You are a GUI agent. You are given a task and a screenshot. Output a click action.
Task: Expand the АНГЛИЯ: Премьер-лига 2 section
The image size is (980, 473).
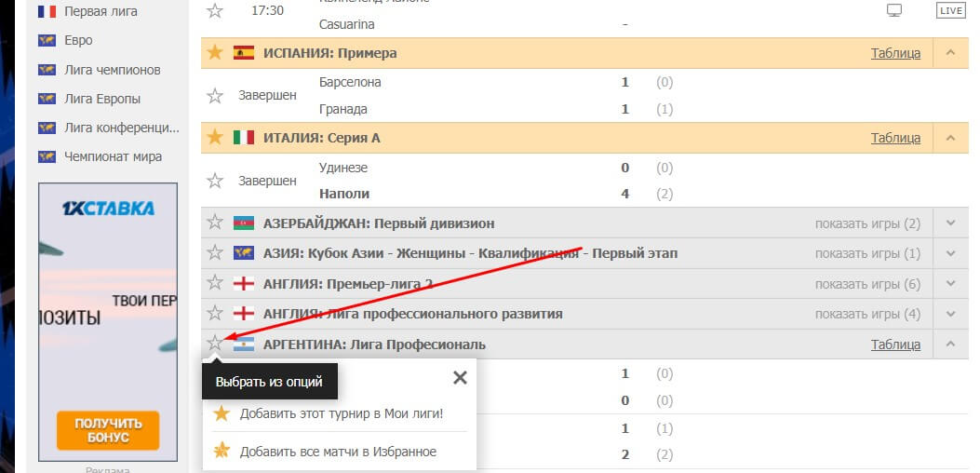(950, 283)
